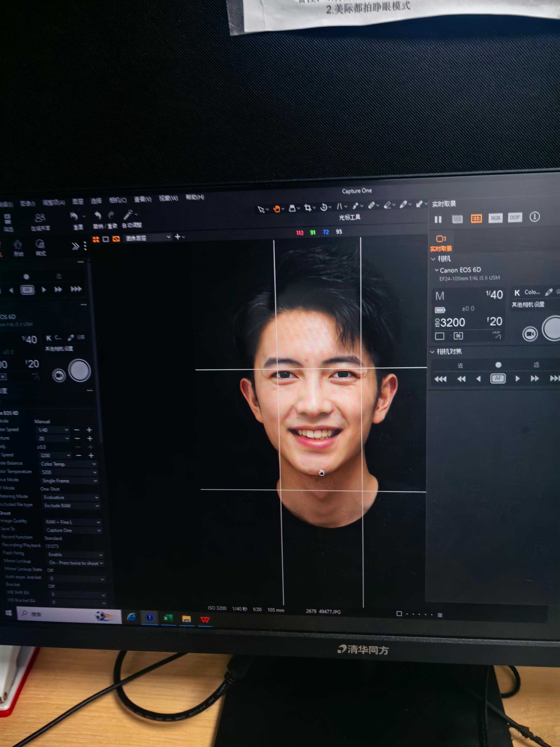Move focus near by large triple-arrow step
560x747 pixels.
click(x=440, y=379)
